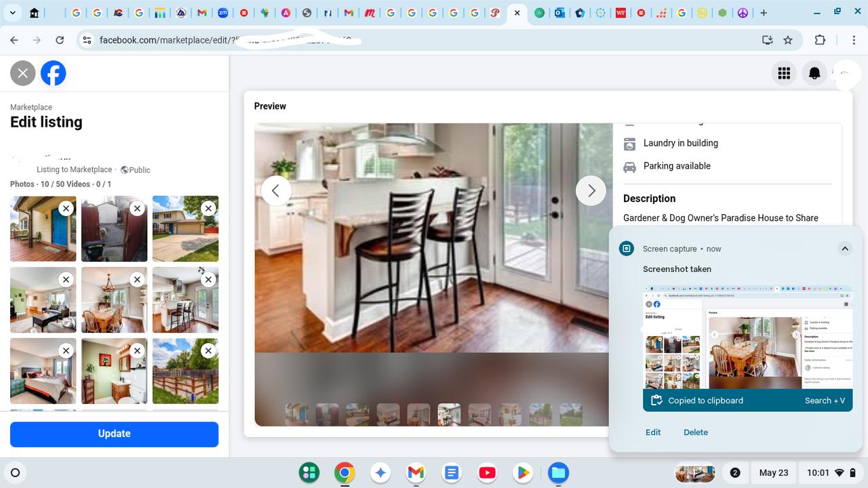Collapse the Screen capture notification
This screenshot has width=868, height=488.
[845, 249]
